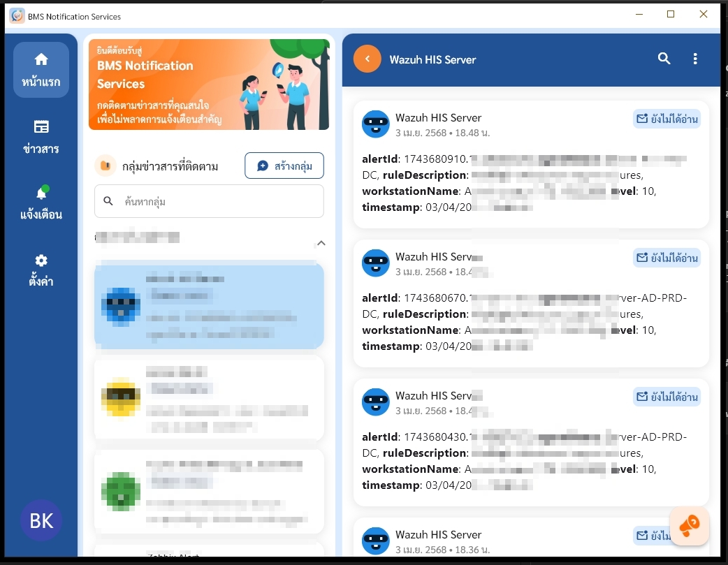Open the Wazuh HIS Server chat tab title
Image resolution: width=728 pixels, height=565 pixels.
[x=432, y=59]
